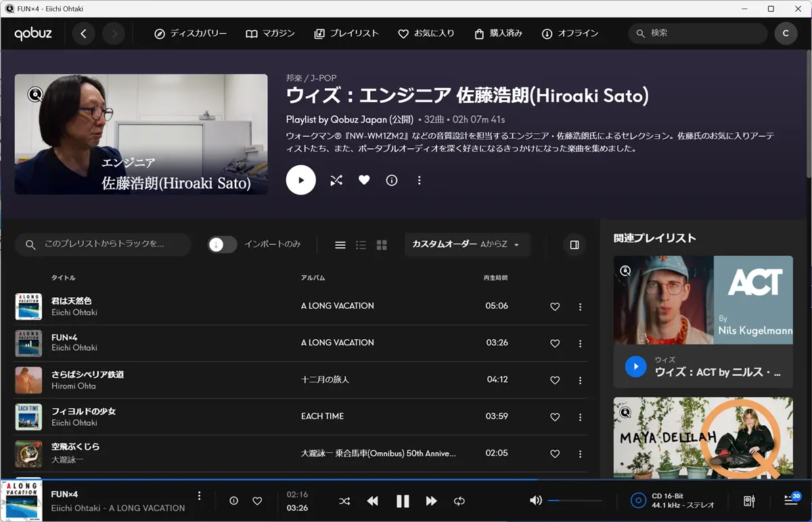Open the ACT Nils Kugelmann playlist cover
This screenshot has height=522, width=812.
point(703,300)
